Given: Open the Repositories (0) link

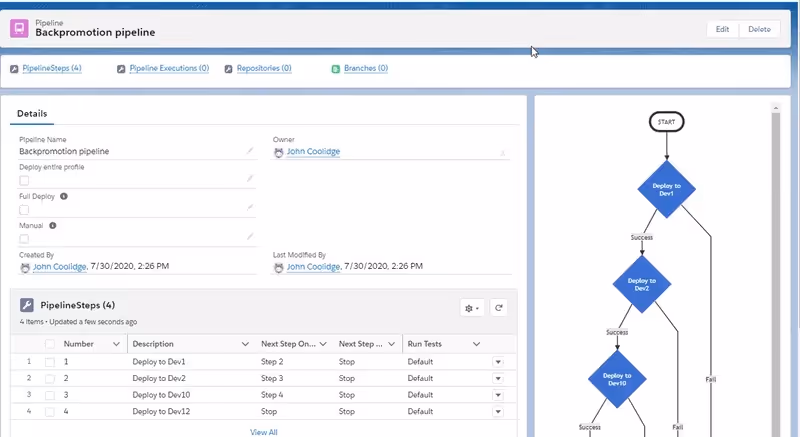Looking at the screenshot, I should click(x=264, y=68).
